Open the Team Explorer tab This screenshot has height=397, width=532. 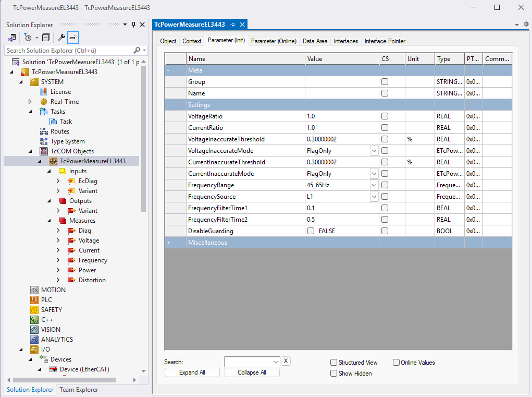pyautogui.click(x=78, y=390)
